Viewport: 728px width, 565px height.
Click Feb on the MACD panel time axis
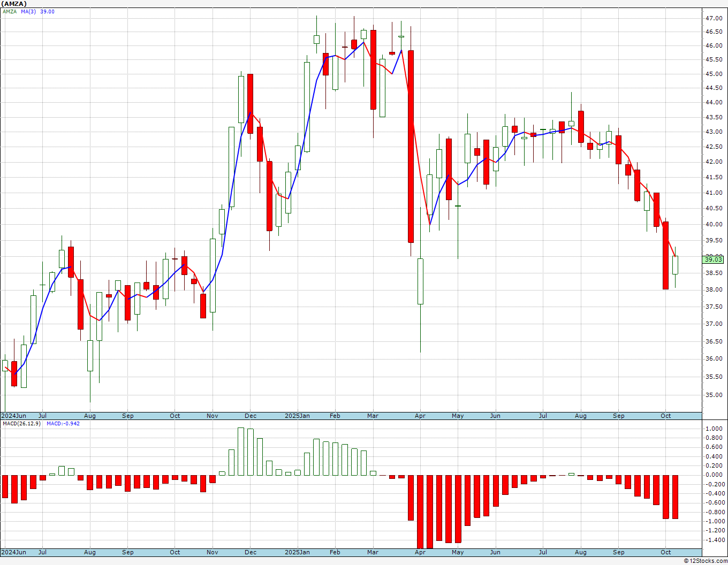(x=335, y=552)
